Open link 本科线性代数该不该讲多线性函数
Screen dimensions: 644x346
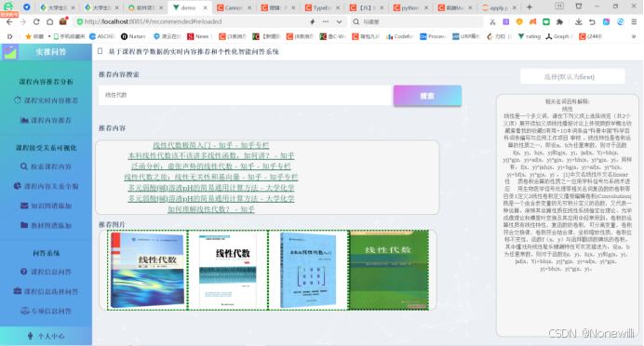click(210, 156)
